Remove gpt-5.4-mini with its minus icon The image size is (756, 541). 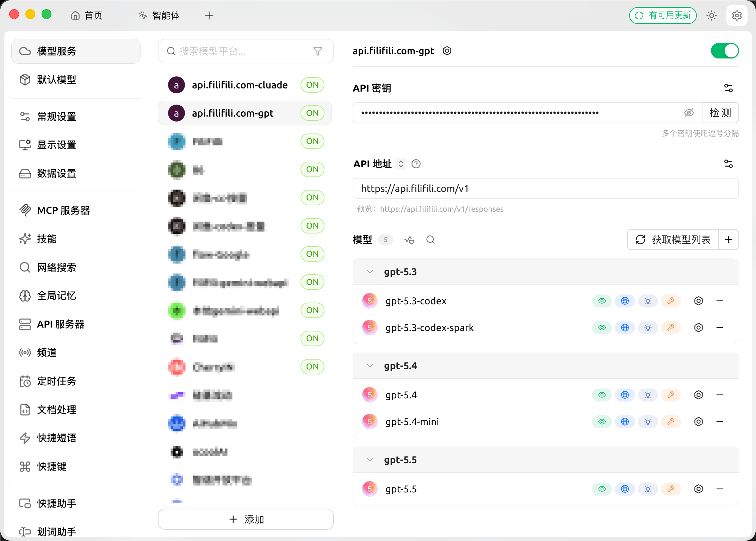[x=720, y=422]
